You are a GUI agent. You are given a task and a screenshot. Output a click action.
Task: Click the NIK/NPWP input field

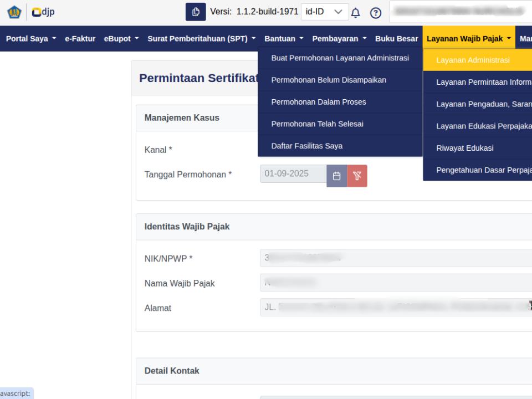396,258
